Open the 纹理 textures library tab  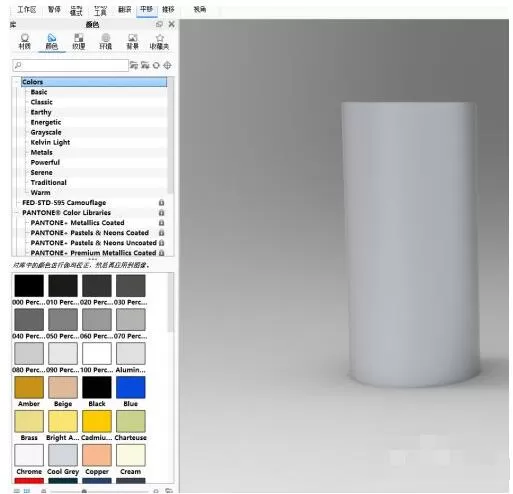click(79, 42)
